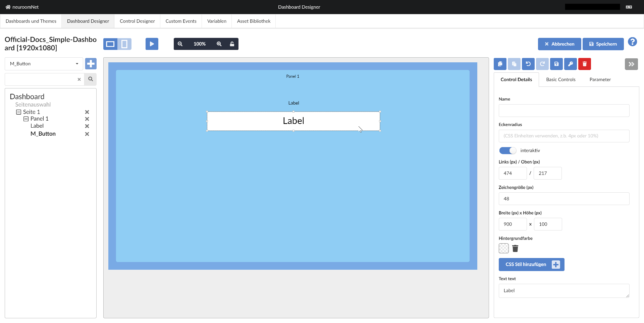644x323 pixels.
Task: Switch to the Basic Controls tab
Action: (x=560, y=79)
